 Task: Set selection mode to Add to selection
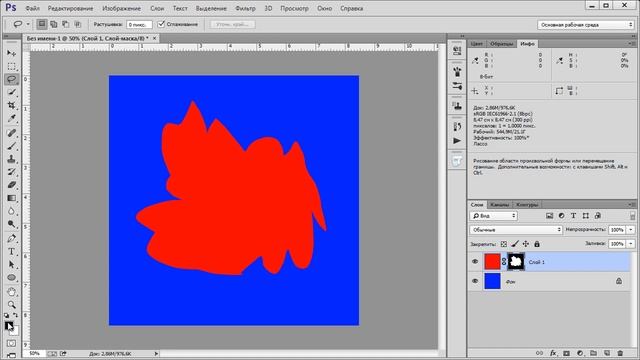[53, 24]
